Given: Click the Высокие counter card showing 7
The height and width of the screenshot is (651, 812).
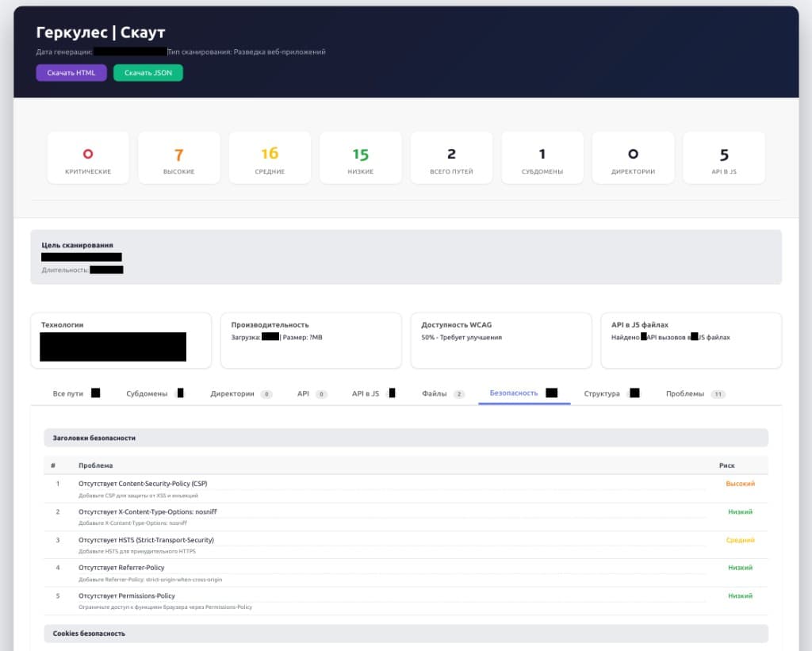Looking at the screenshot, I should pyautogui.click(x=179, y=158).
